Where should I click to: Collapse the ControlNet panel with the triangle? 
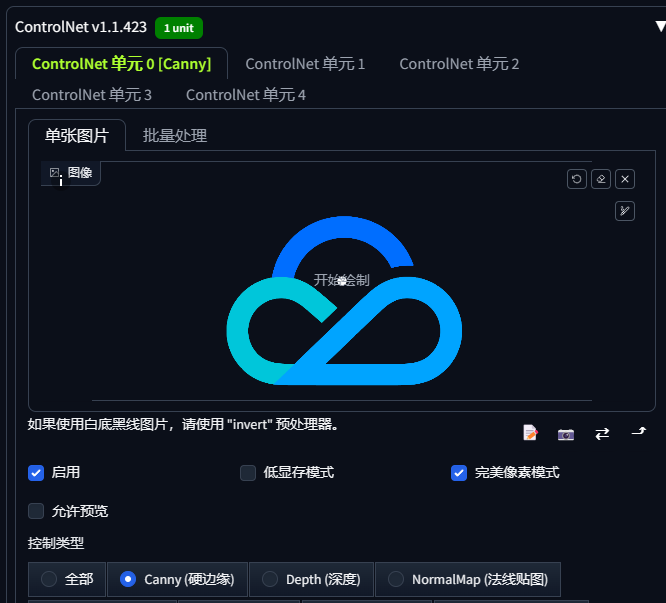click(x=660, y=27)
